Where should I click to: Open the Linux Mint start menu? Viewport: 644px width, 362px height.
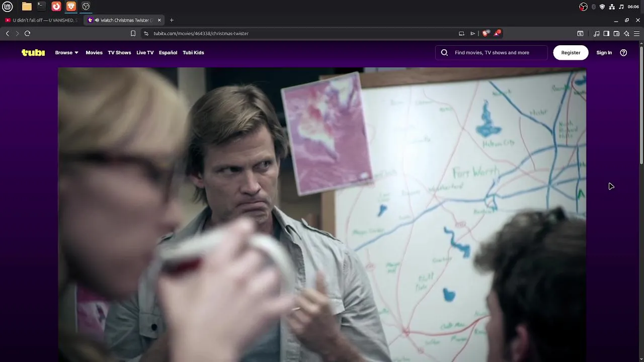coord(8,7)
